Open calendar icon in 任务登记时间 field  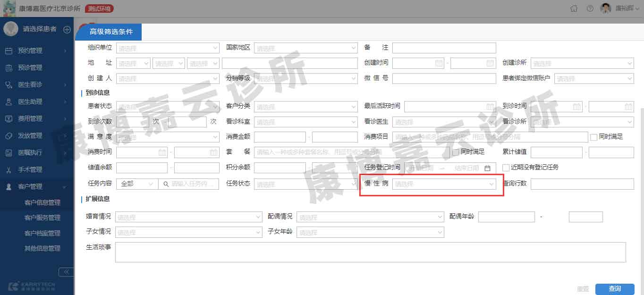coord(487,168)
